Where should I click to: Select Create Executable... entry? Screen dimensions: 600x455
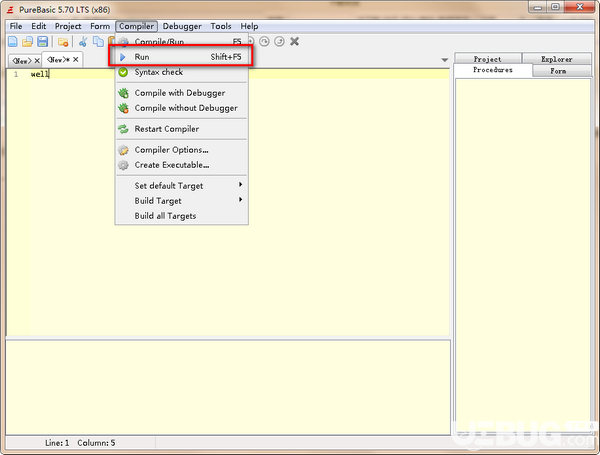click(182, 165)
